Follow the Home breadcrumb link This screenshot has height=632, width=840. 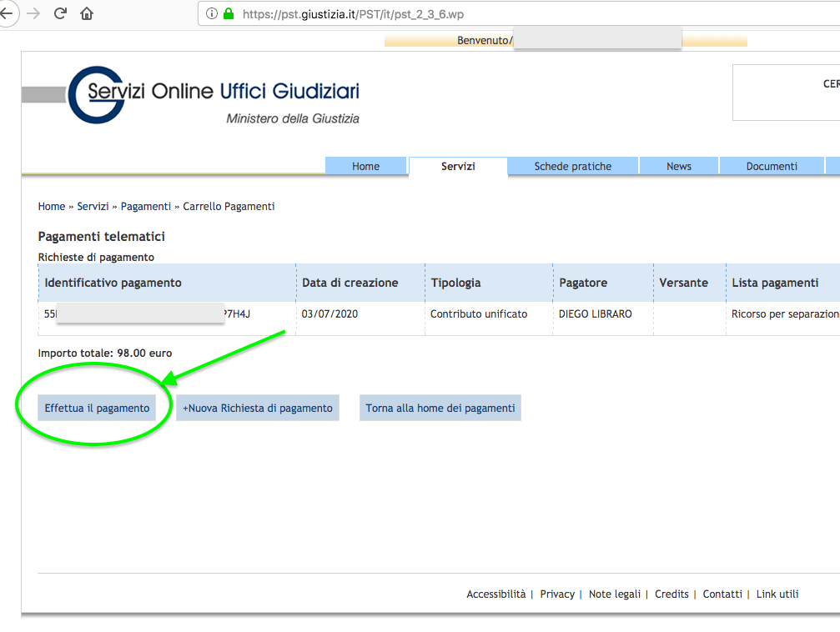[x=52, y=206]
